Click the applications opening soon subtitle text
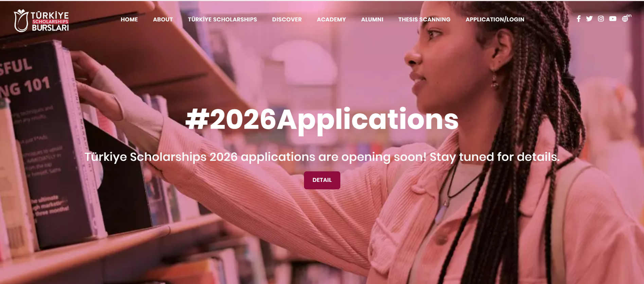644x284 pixels. point(322,157)
